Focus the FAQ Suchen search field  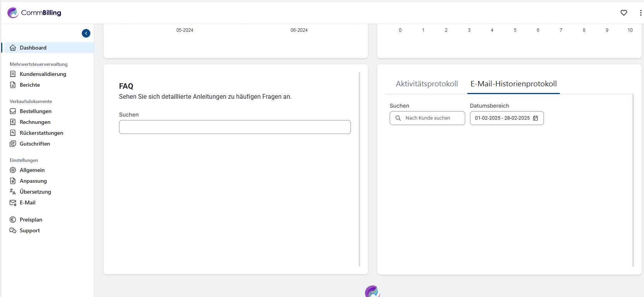pyautogui.click(x=235, y=127)
